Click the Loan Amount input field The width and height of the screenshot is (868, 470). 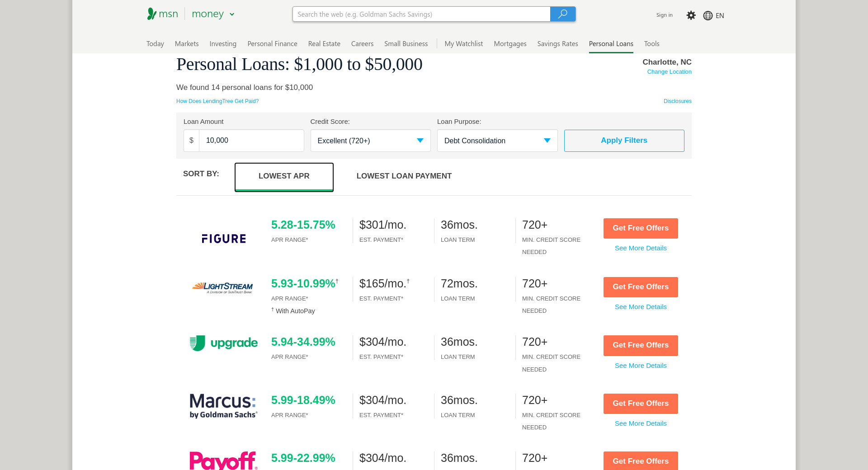(x=251, y=141)
